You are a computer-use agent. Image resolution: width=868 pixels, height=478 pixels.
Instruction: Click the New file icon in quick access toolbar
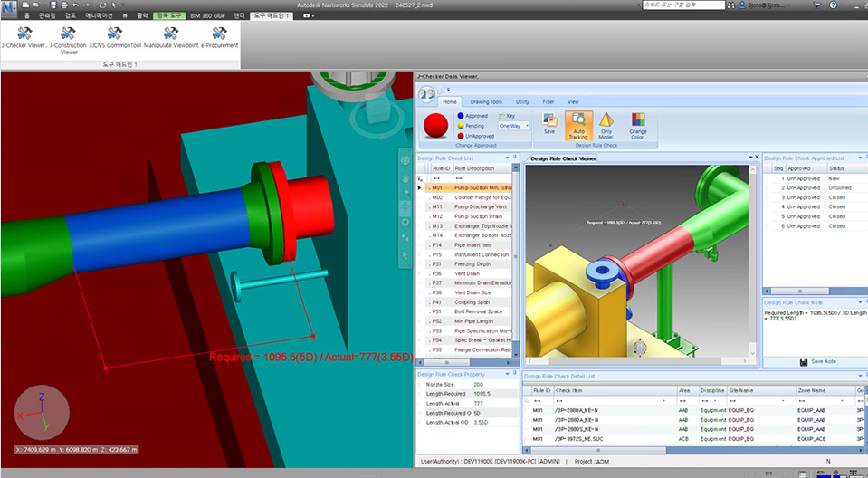tap(26, 5)
